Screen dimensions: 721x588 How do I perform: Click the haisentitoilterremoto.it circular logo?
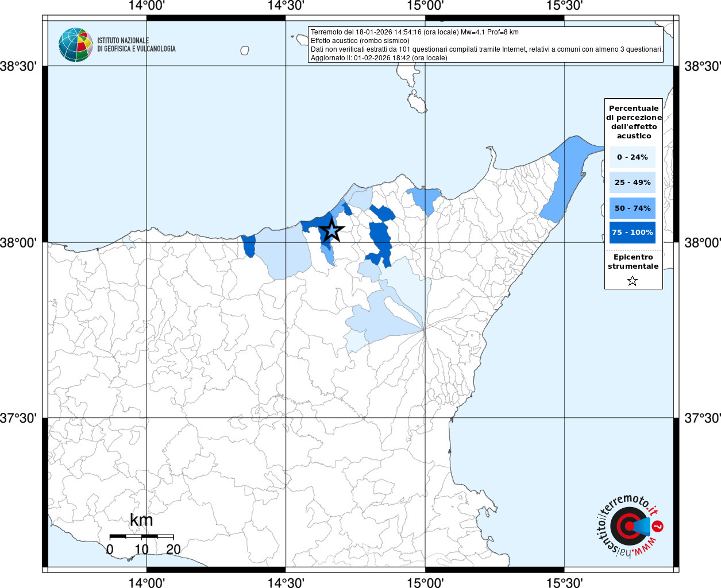[630, 527]
